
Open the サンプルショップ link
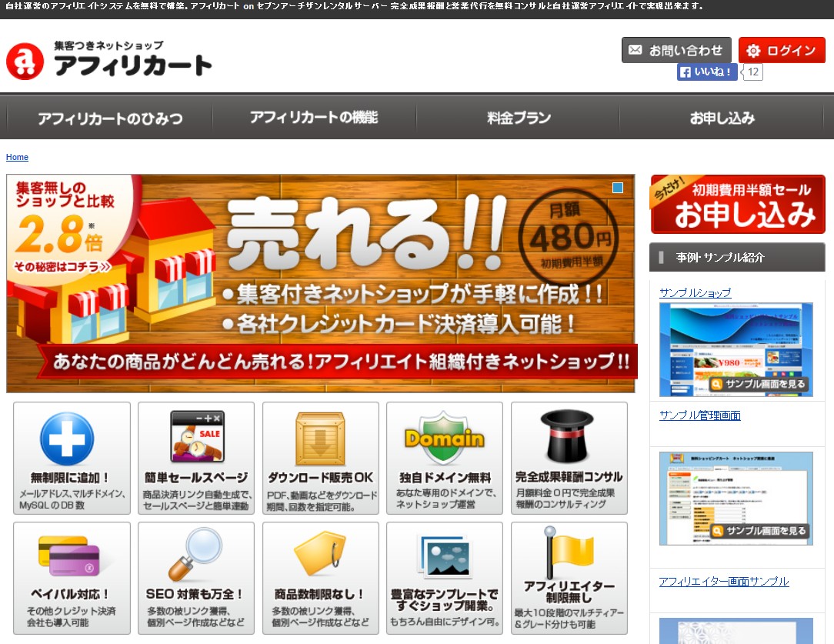696,293
